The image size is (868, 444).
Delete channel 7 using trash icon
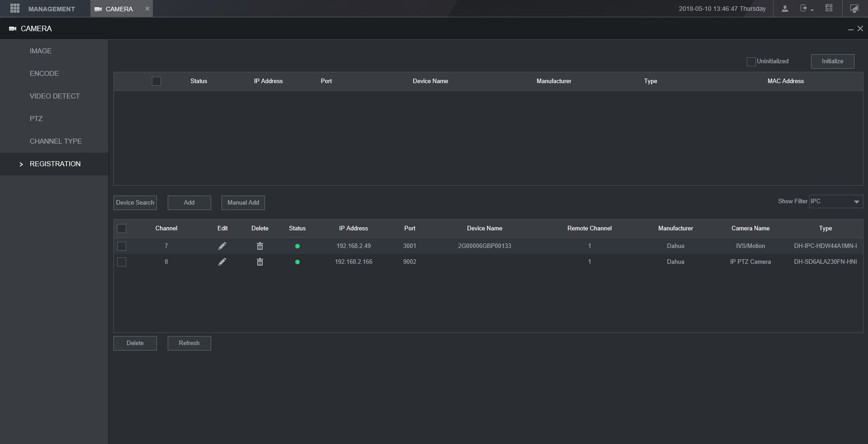pyautogui.click(x=260, y=246)
